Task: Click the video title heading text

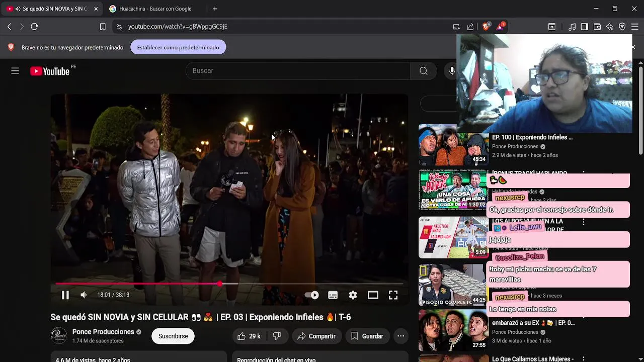Action: click(x=201, y=317)
